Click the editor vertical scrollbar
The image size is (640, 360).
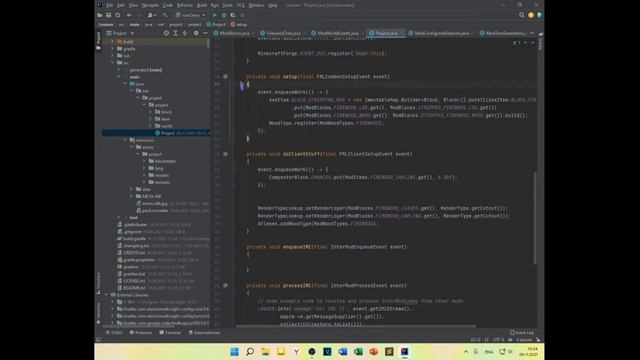(534, 218)
